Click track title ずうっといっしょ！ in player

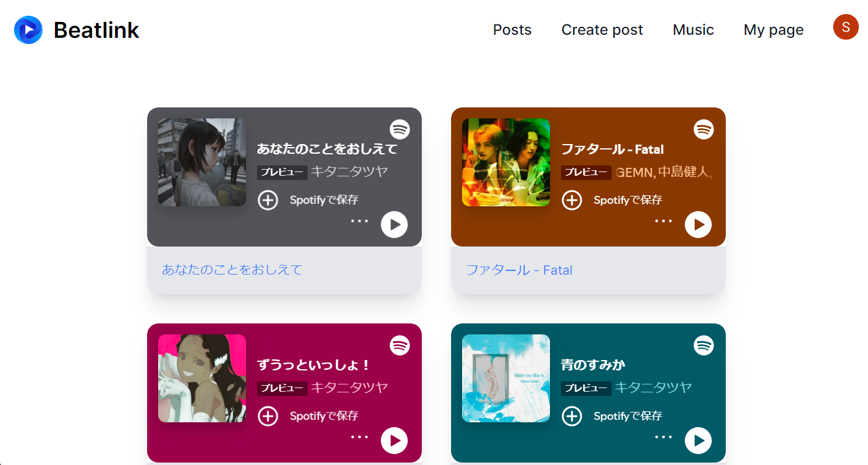tap(314, 365)
